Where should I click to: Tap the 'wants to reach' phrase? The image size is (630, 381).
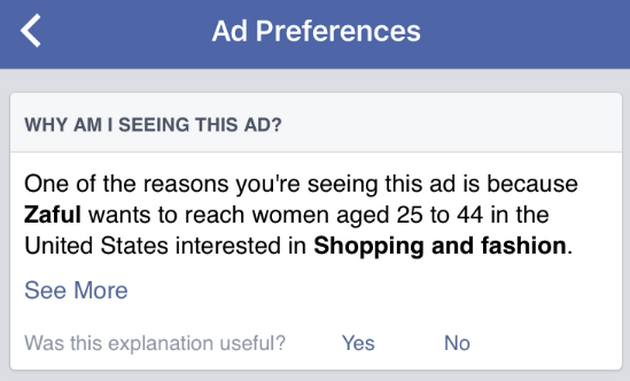point(166,215)
